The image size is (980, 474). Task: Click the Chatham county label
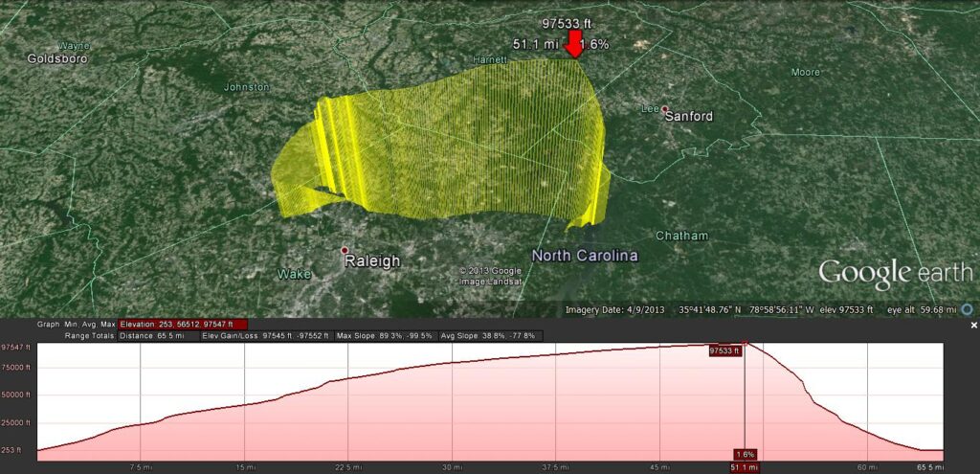[681, 236]
